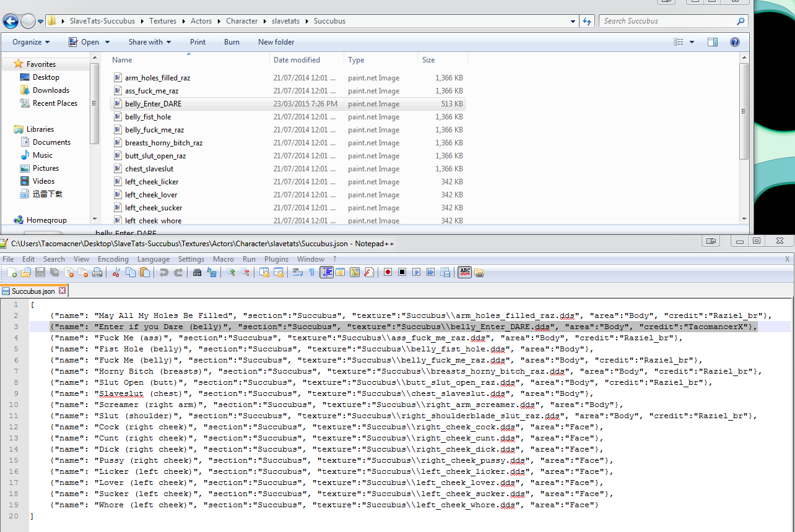Viewport: 795px width, 532px height.
Task: Click the Save All icon in Notepad++
Action: click(54, 272)
